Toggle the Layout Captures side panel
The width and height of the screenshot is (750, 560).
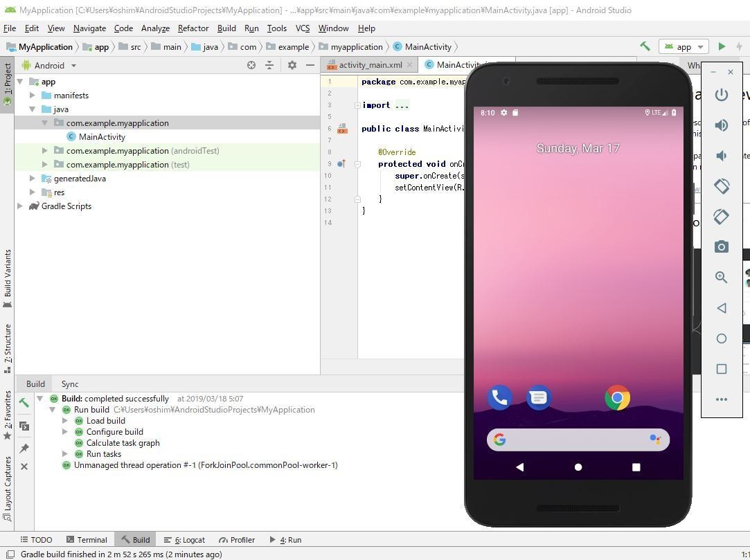[7, 489]
